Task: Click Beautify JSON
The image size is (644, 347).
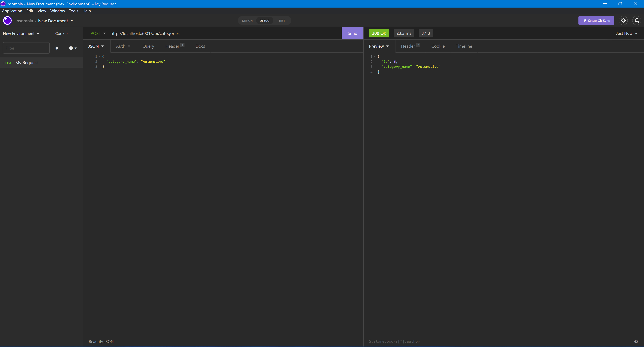Action: pyautogui.click(x=101, y=341)
